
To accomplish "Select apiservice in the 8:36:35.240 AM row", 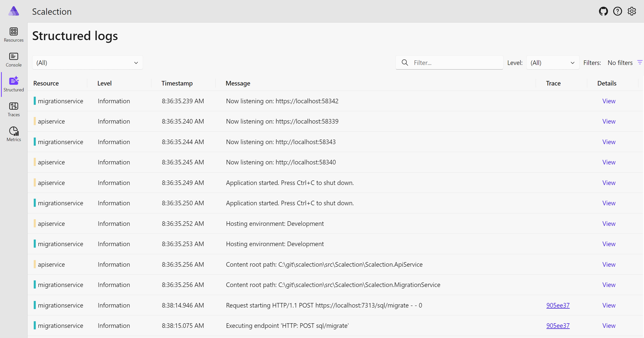I will [51, 121].
